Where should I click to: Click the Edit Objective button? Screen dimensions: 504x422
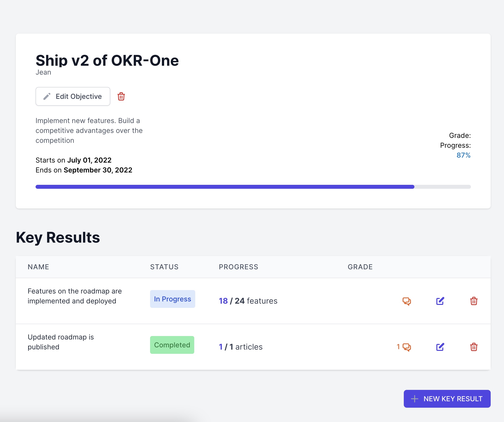point(73,96)
